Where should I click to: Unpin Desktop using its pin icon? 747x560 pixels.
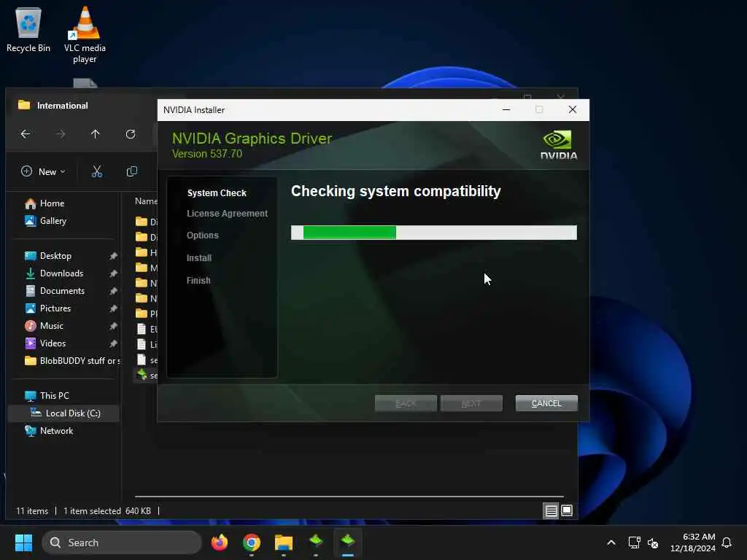[x=113, y=256]
